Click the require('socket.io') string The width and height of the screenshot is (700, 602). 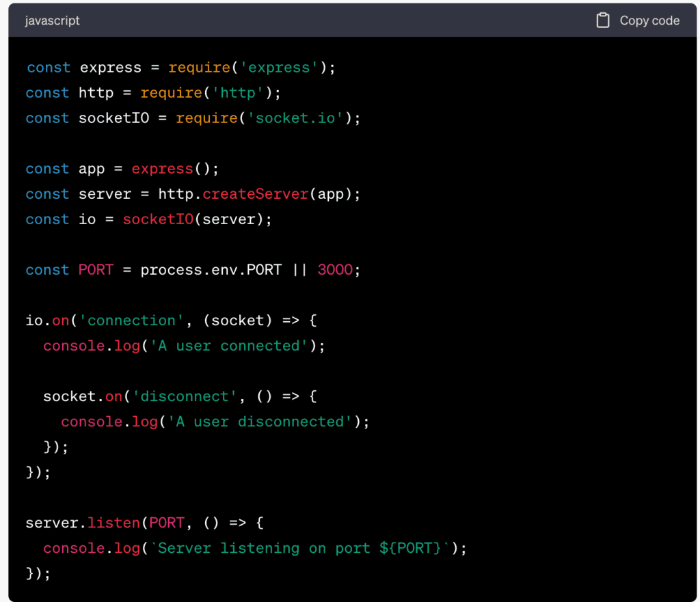point(294,118)
